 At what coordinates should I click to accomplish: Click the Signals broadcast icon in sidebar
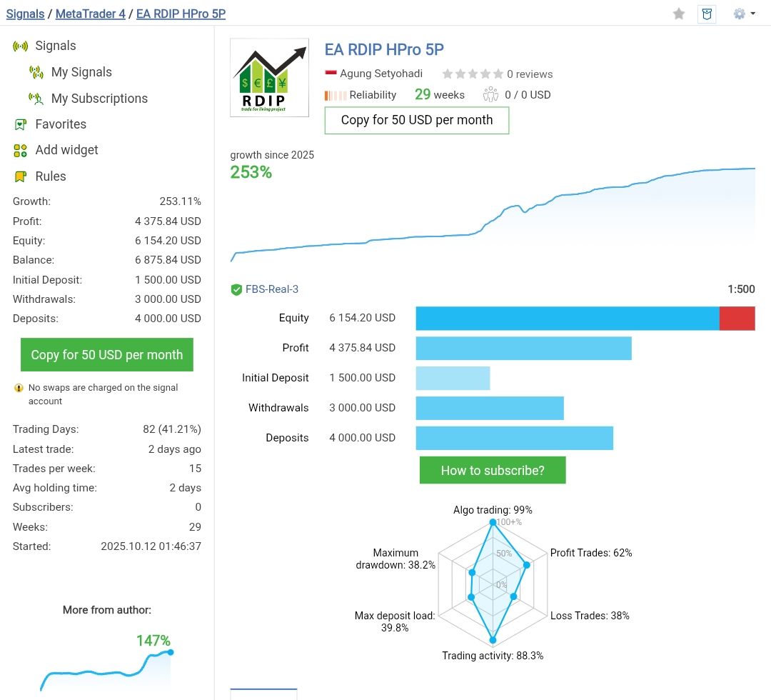(21, 46)
